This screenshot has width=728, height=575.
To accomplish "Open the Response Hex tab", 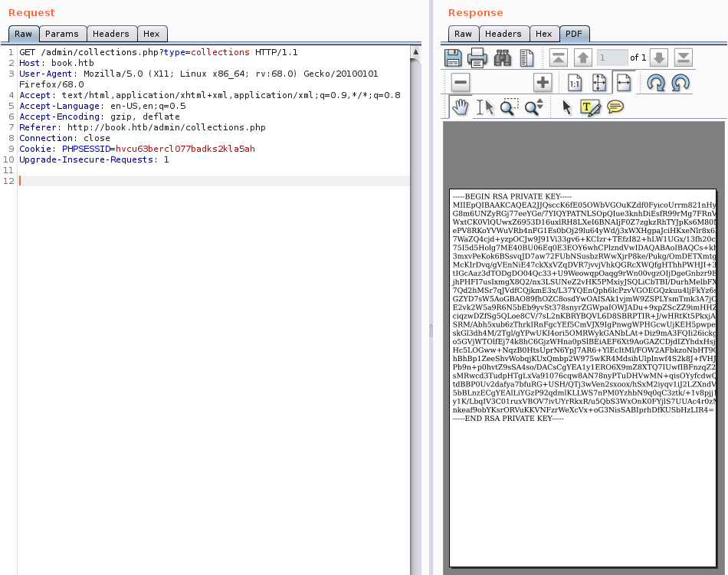I will click(x=543, y=34).
